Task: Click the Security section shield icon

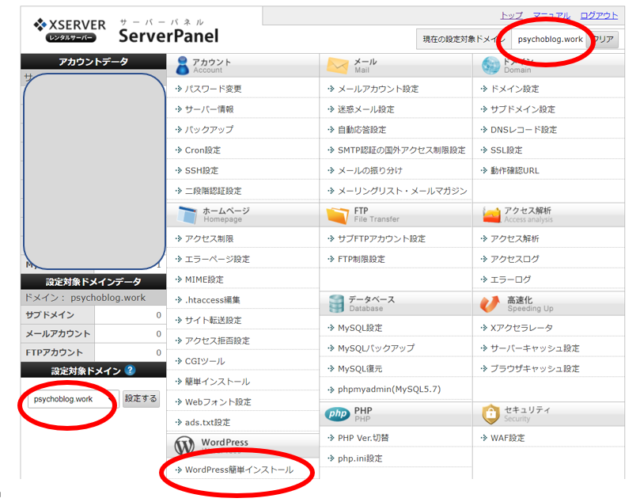Action: click(x=491, y=414)
